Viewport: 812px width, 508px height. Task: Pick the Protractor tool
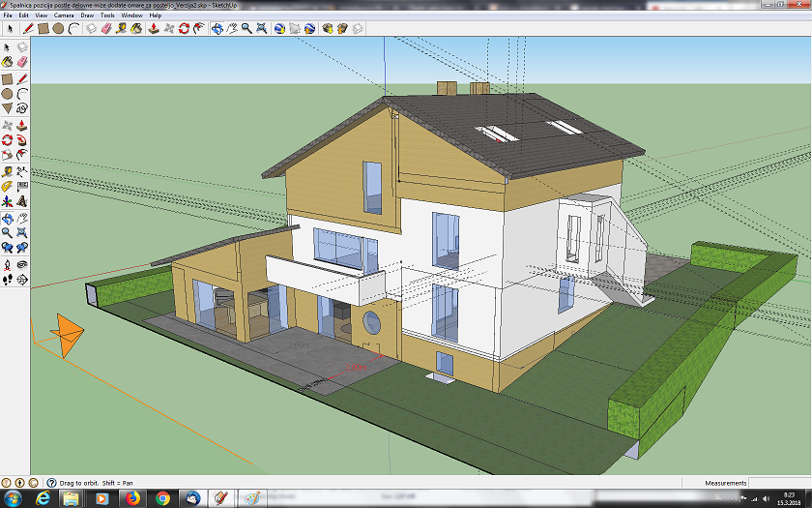pos(8,187)
